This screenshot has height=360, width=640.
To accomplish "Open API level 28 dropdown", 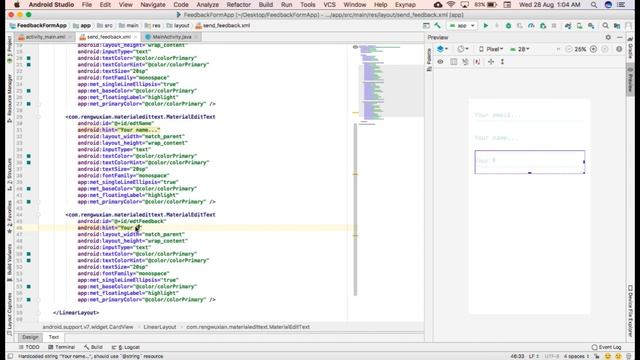I will click(x=520, y=49).
